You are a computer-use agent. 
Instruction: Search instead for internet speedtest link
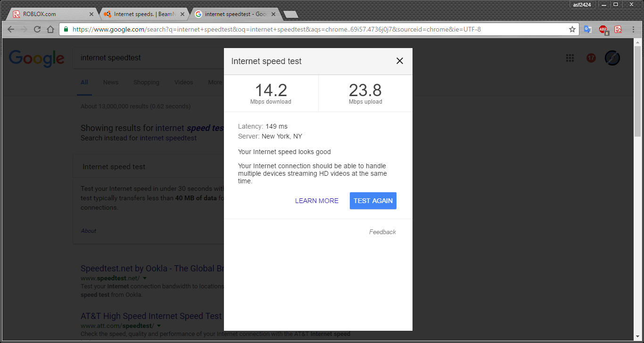168,138
